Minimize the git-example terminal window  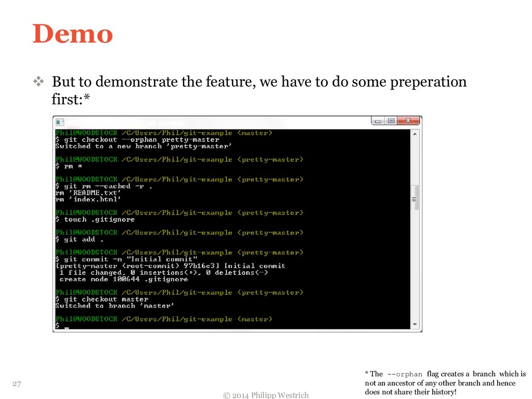[378, 121]
